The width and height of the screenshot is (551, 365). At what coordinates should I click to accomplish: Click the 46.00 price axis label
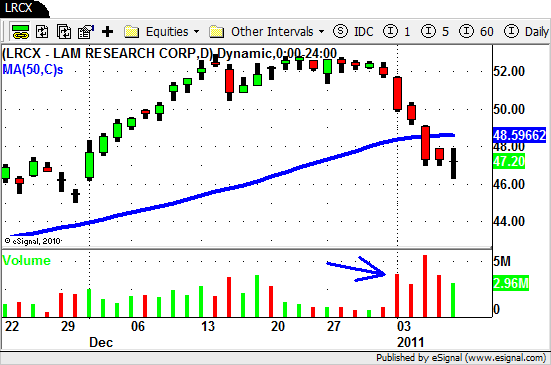509,184
